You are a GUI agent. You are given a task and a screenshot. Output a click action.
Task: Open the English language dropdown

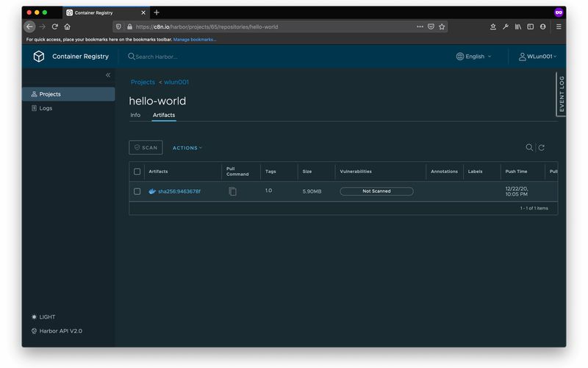[x=473, y=57]
